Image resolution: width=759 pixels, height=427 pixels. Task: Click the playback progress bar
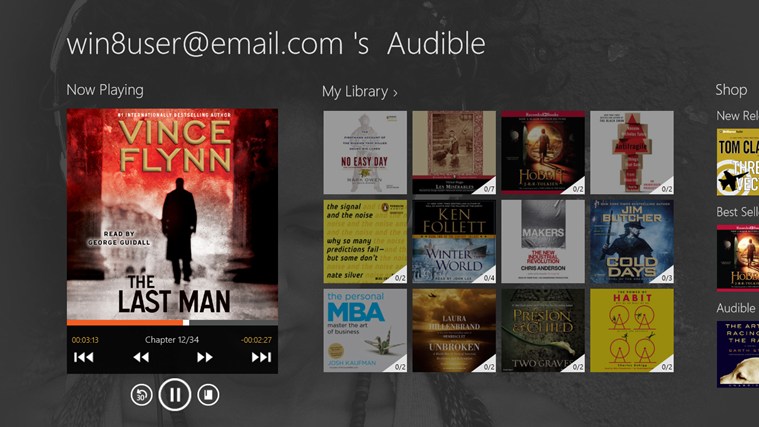(172, 323)
